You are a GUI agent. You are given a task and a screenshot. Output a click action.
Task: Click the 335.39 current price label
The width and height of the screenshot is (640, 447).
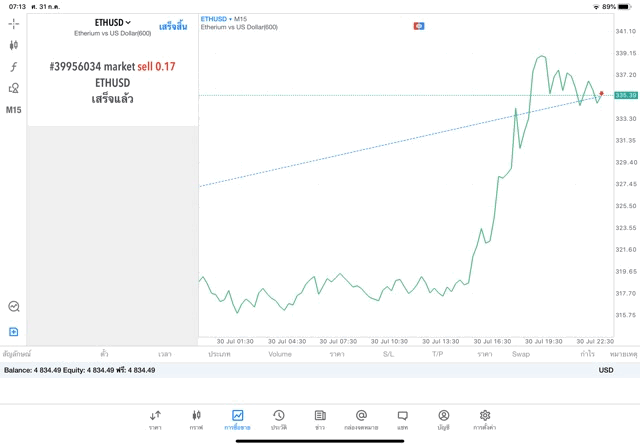626,96
